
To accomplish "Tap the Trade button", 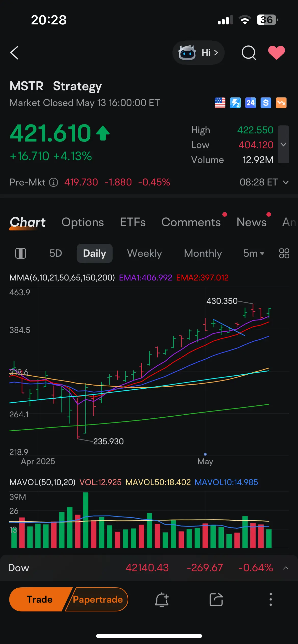I will [x=40, y=599].
